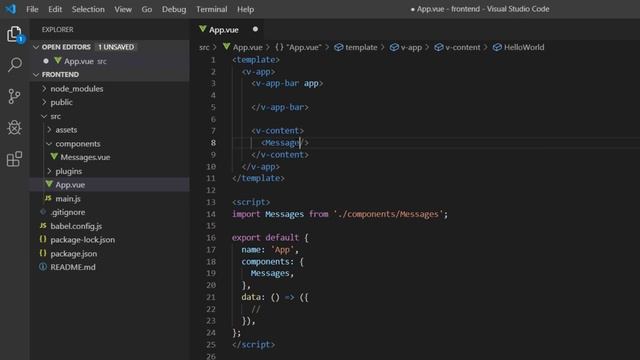Click the Vue icon on App.vue tab
640x360 pixels.
[202, 29]
